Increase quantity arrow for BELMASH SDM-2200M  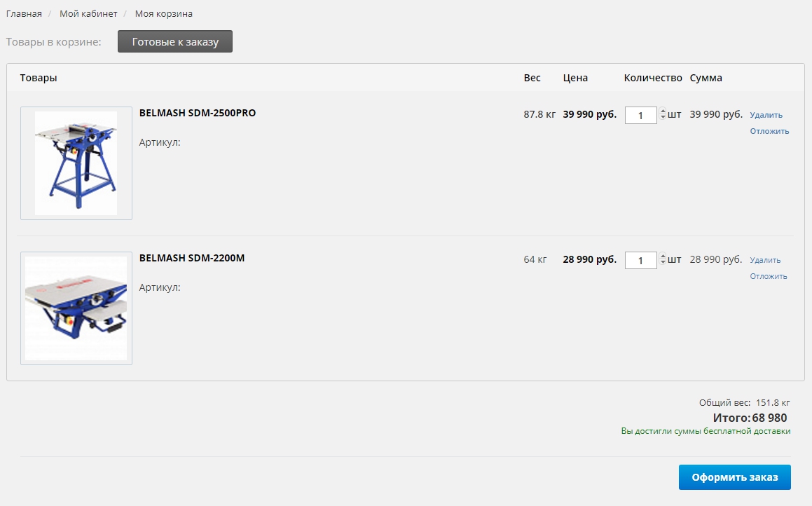point(663,256)
